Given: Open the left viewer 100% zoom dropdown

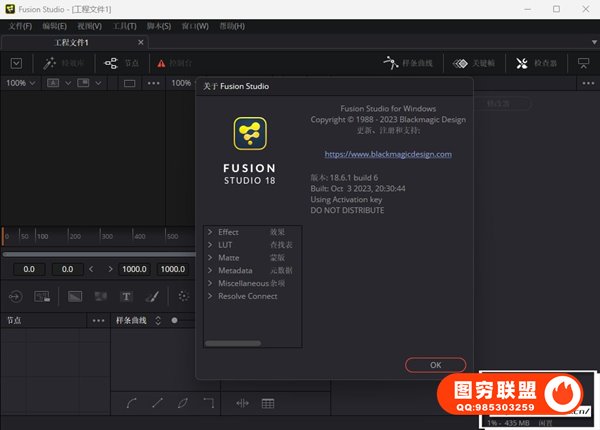Looking at the screenshot, I should tap(20, 83).
